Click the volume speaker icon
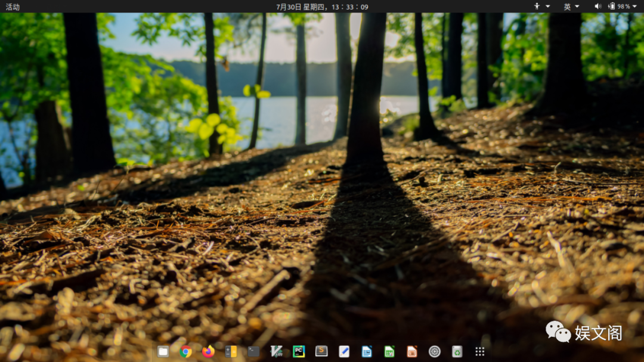This screenshot has width=644, height=362. [x=597, y=6]
